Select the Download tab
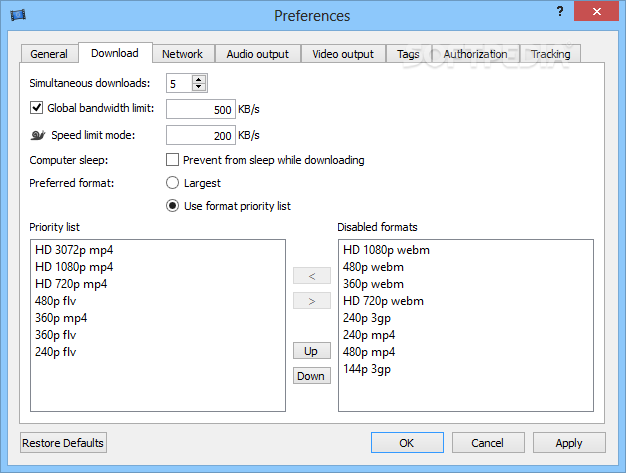The width and height of the screenshot is (626, 473). [115, 53]
